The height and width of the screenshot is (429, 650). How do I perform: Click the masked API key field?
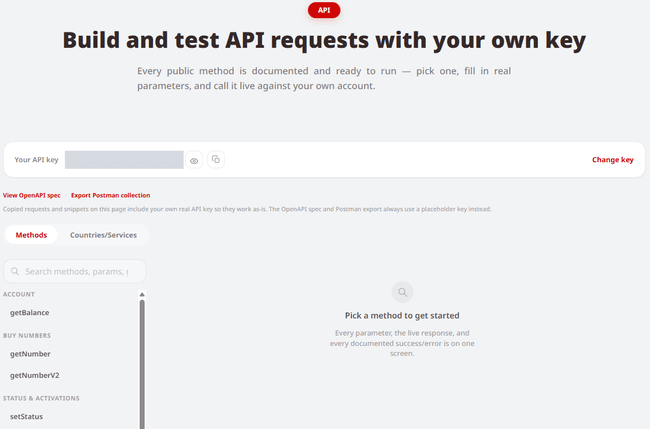coord(124,160)
